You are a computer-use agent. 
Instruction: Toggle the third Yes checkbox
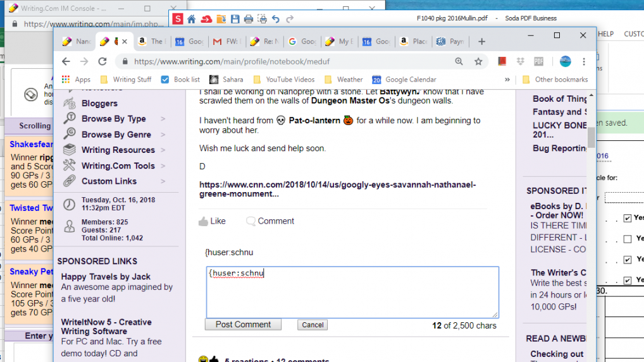point(627,260)
